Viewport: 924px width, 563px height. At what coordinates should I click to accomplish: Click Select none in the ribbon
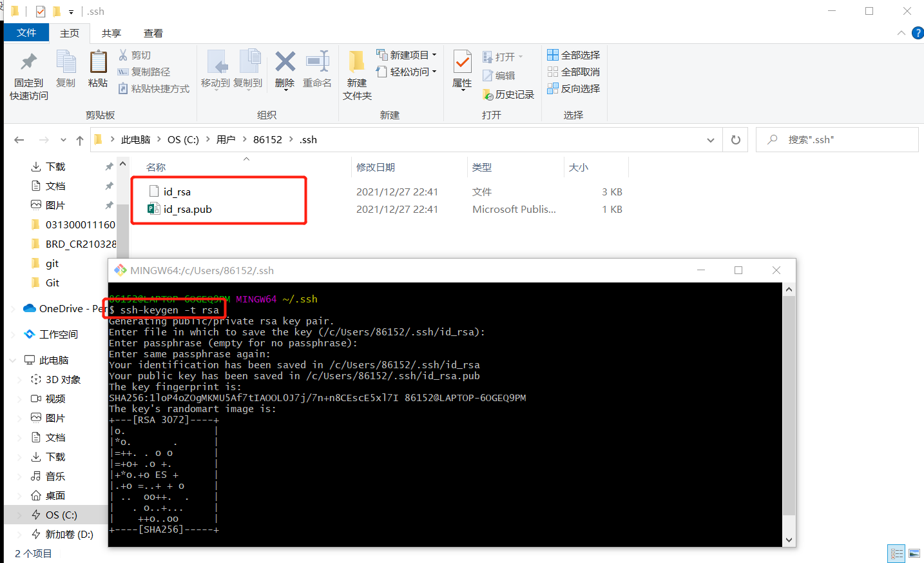point(573,72)
